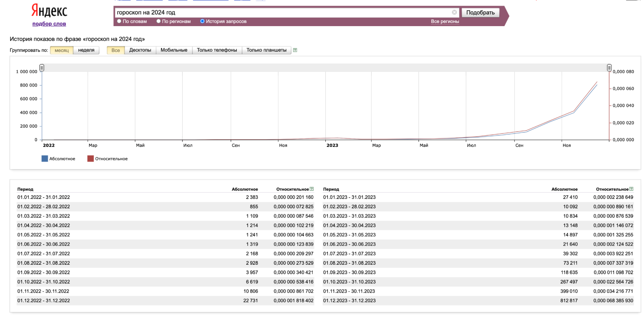The height and width of the screenshot is (316, 644).
Task: Click the absolute value 812 817
Action: pyautogui.click(x=569, y=301)
